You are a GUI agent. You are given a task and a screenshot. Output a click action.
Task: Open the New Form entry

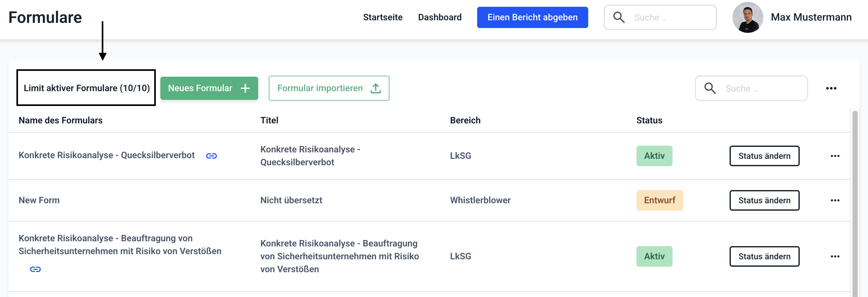[39, 200]
